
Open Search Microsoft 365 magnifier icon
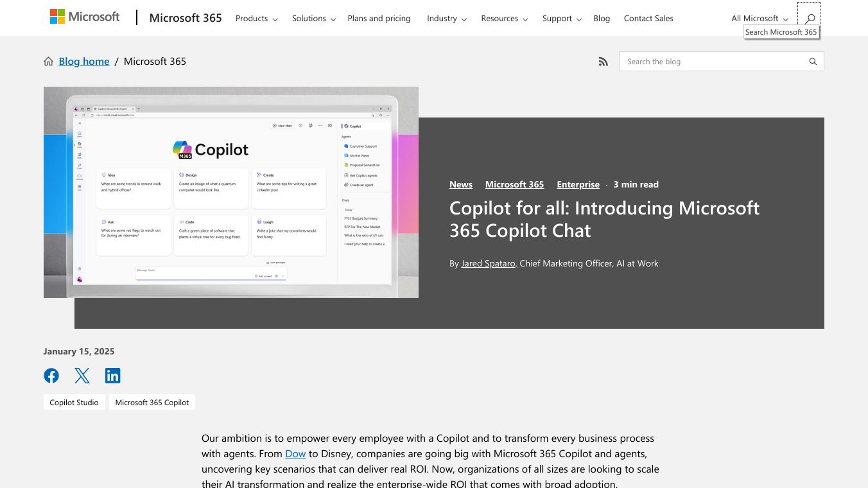(809, 18)
